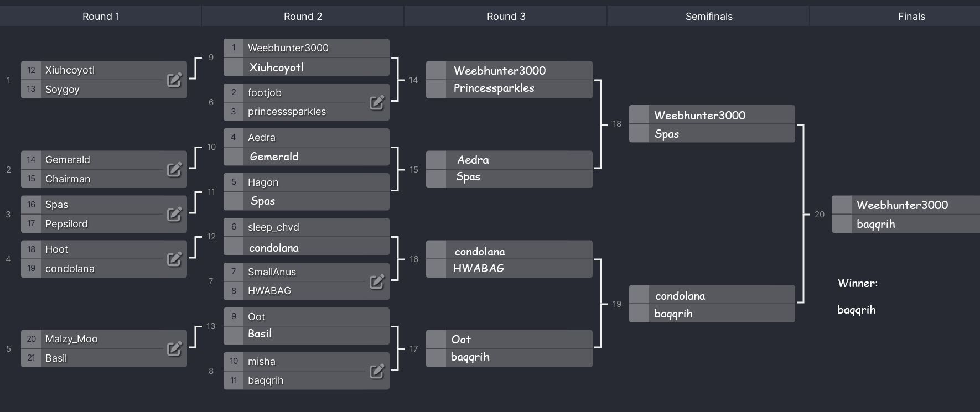Edit the Spas vs Pepsilord match
The image size is (980, 412).
(174, 215)
